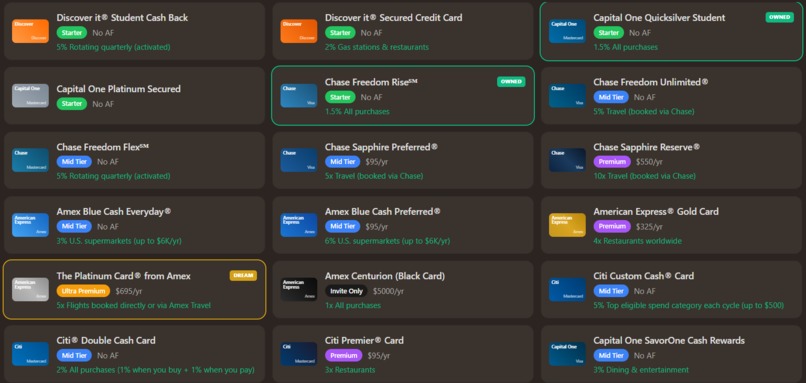
Task: Open the Discover it Secured Credit Card title
Action: (393, 17)
